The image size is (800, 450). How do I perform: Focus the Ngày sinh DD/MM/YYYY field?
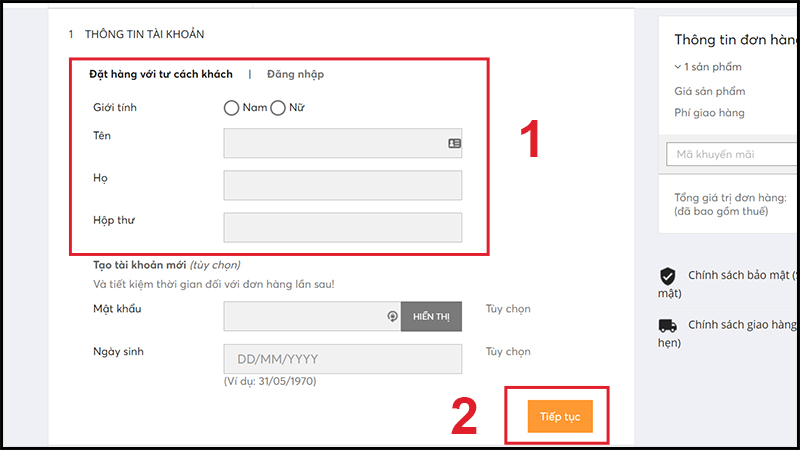[x=343, y=359]
